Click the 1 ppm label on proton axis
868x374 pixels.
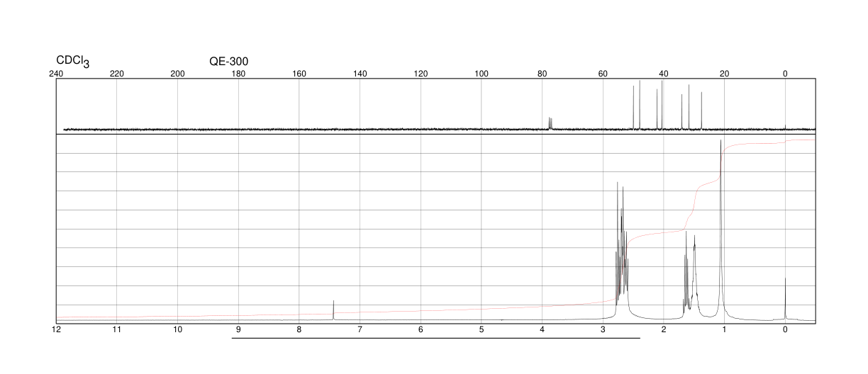(724, 329)
